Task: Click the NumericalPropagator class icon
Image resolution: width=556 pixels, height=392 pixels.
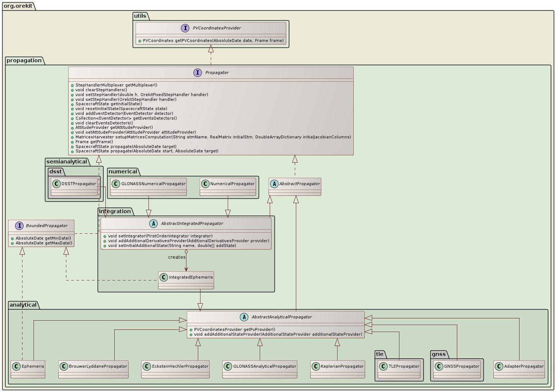Action: (206, 184)
